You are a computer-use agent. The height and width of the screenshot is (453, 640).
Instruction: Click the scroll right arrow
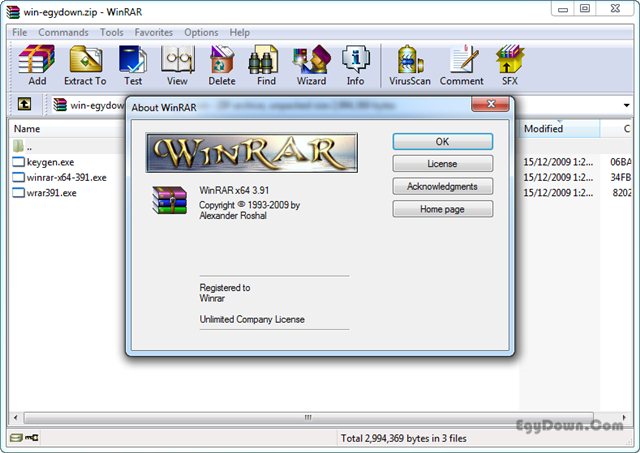pyautogui.click(x=624, y=417)
